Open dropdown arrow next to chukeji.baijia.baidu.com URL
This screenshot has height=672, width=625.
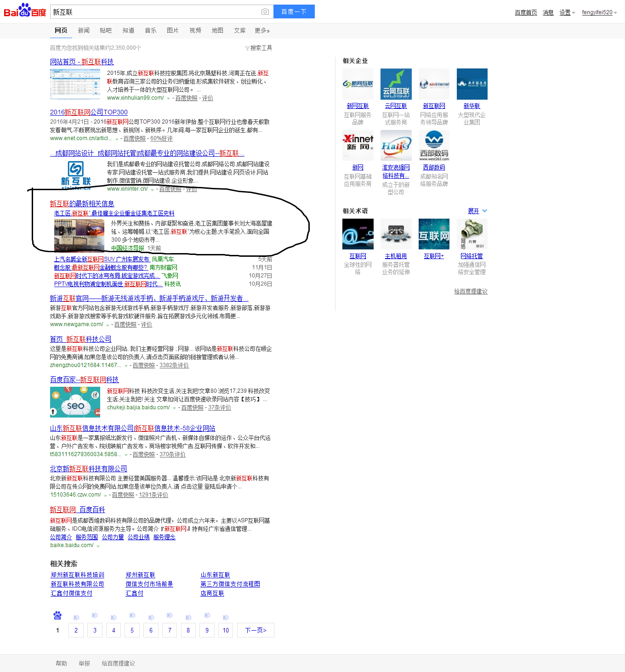tap(174, 408)
